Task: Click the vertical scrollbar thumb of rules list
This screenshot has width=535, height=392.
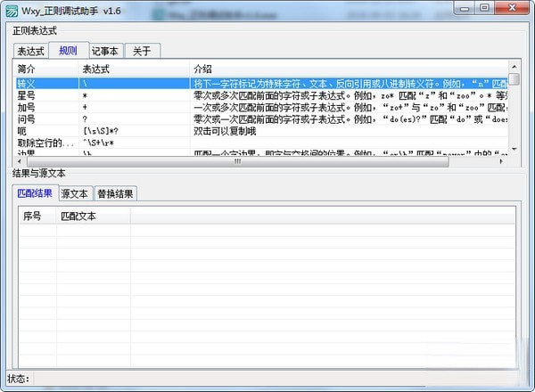Action: [x=514, y=79]
